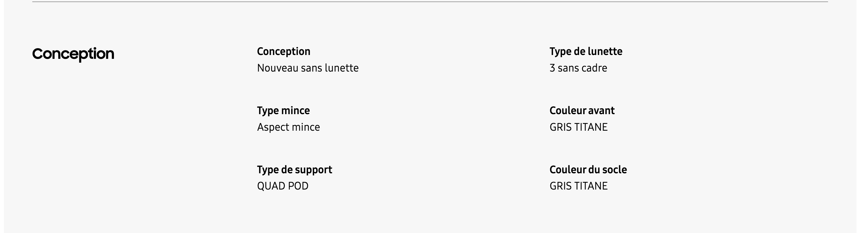Click the 'Type de support' label
The image size is (868, 233).
(294, 170)
